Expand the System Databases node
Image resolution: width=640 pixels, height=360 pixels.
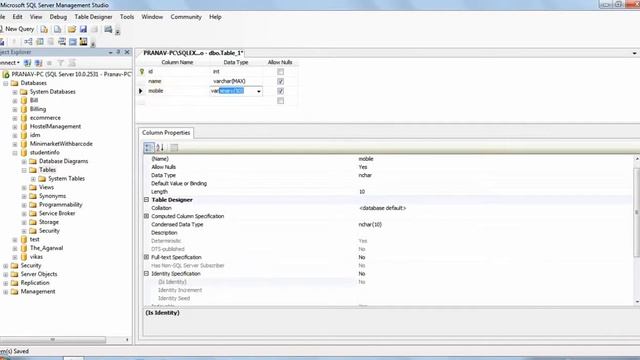pyautogui.click(x=15, y=92)
